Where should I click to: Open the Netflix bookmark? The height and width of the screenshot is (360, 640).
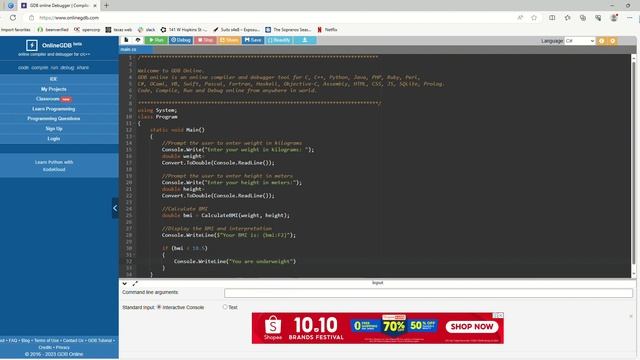[327, 30]
